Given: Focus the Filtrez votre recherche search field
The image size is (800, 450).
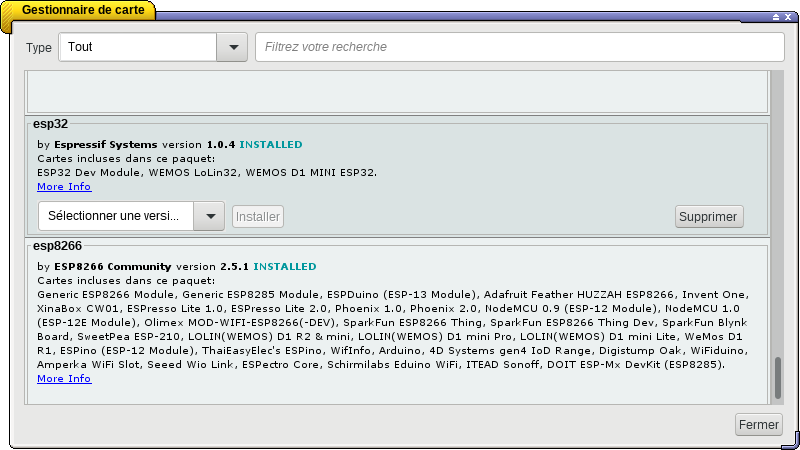Looking at the screenshot, I should (x=520, y=47).
